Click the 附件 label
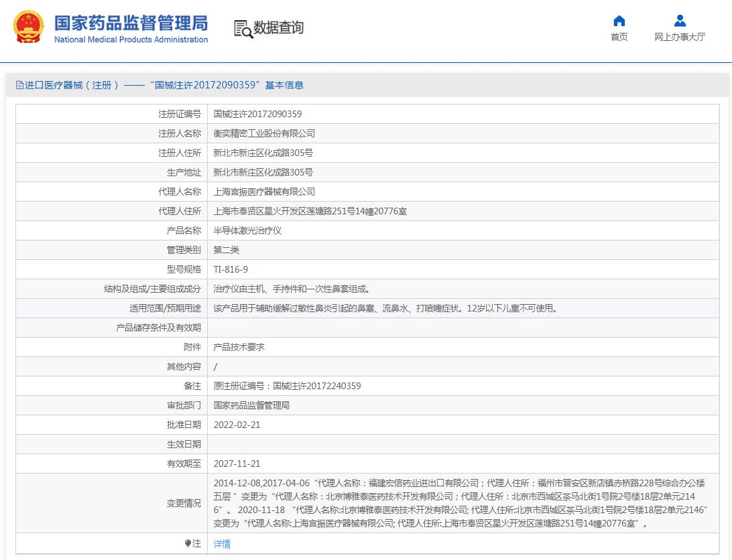 [x=192, y=347]
